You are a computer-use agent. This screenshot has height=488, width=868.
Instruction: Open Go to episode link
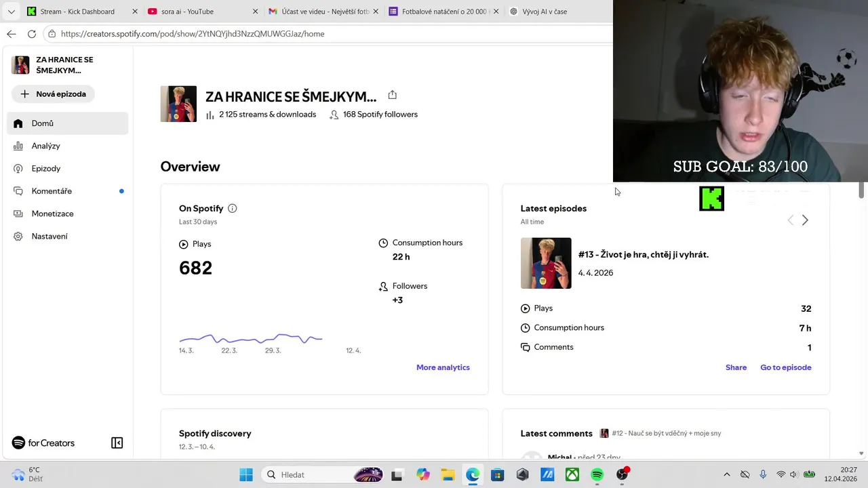coord(785,367)
